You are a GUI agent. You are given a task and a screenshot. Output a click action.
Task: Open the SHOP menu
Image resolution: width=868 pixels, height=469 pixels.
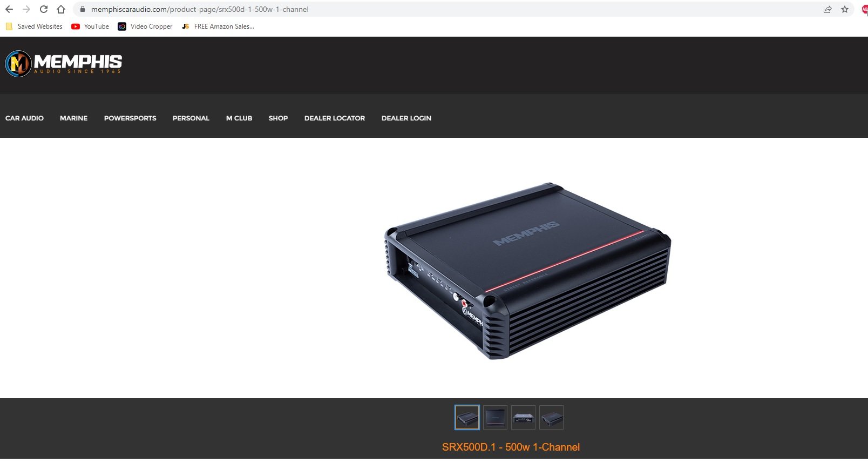(x=278, y=118)
